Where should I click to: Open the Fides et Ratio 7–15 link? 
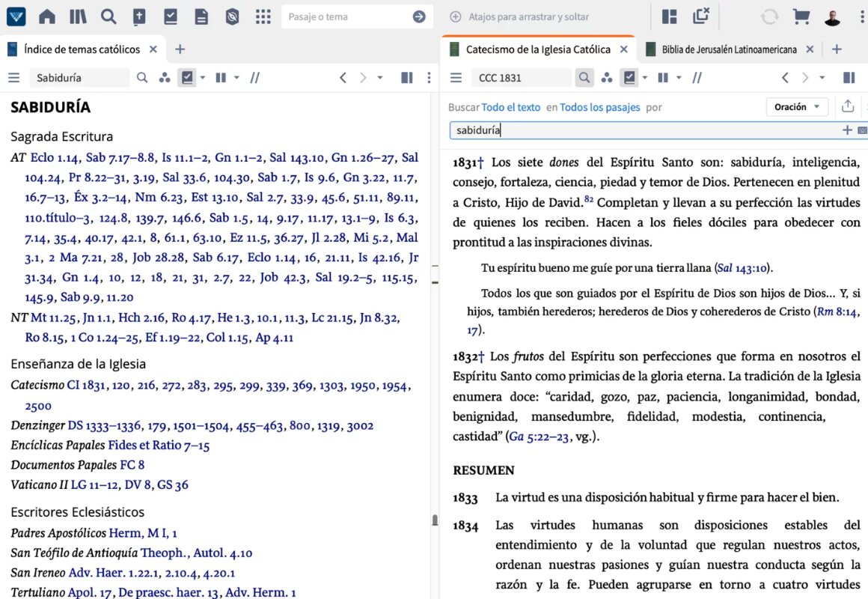159,446
